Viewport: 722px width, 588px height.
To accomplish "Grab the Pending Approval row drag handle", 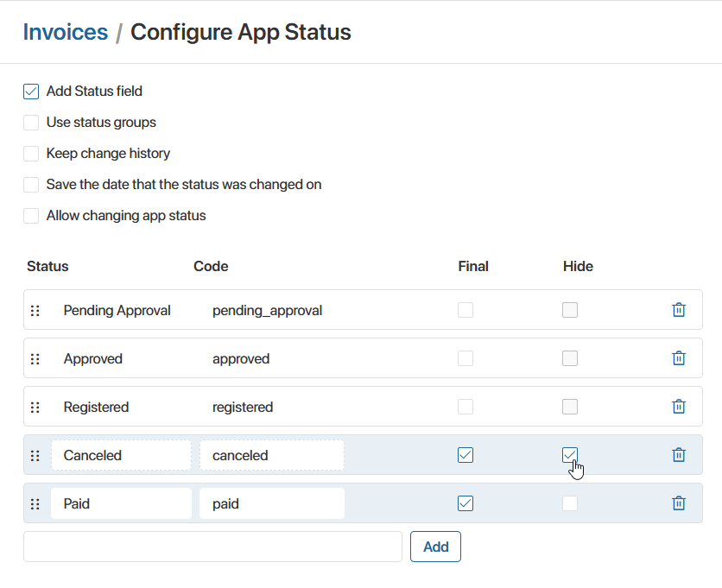I will (x=35, y=310).
